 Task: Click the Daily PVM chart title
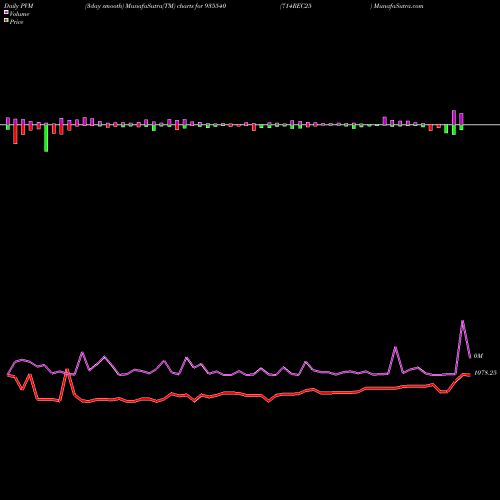(19, 6)
